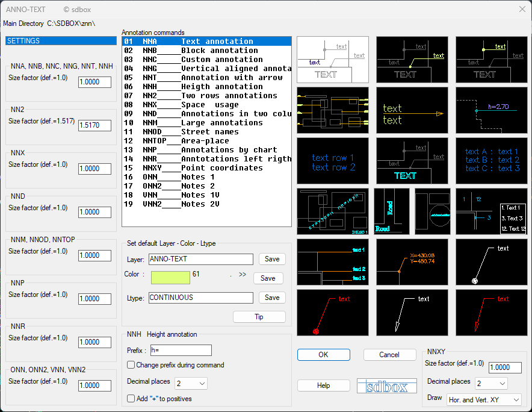Focus the NN2 size factor 1.5170 field
The height and width of the screenshot is (412, 532).
[94, 125]
